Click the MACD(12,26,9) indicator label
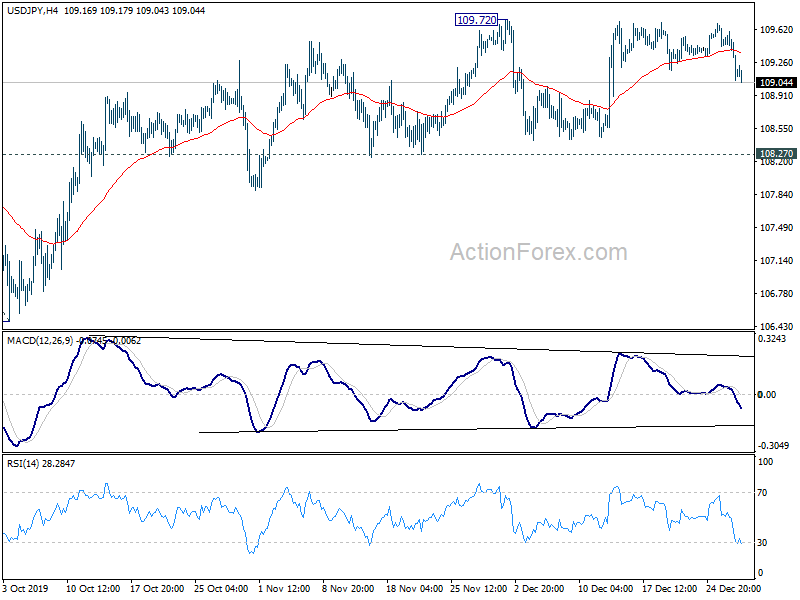The height and width of the screenshot is (600, 800). tap(40, 341)
